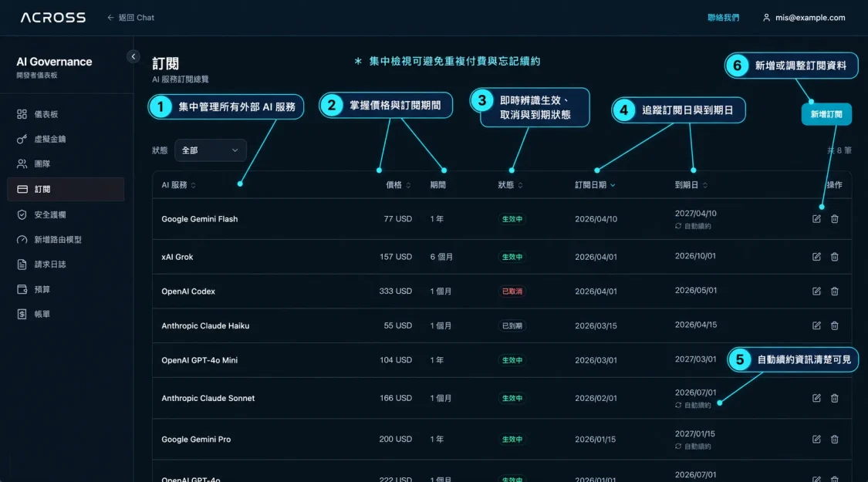Image resolution: width=868 pixels, height=482 pixels.
Task: Edit the Google Gemini Flash subscription
Action: click(816, 219)
